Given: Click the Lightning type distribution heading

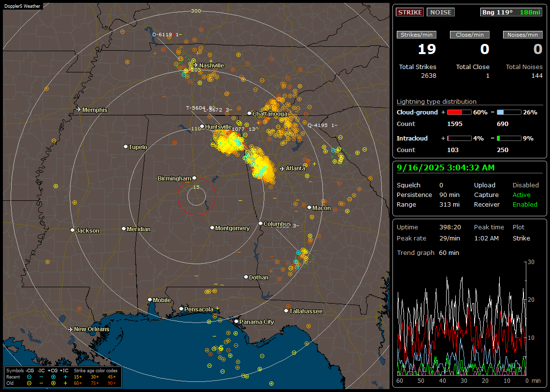Looking at the screenshot, I should 436,101.
